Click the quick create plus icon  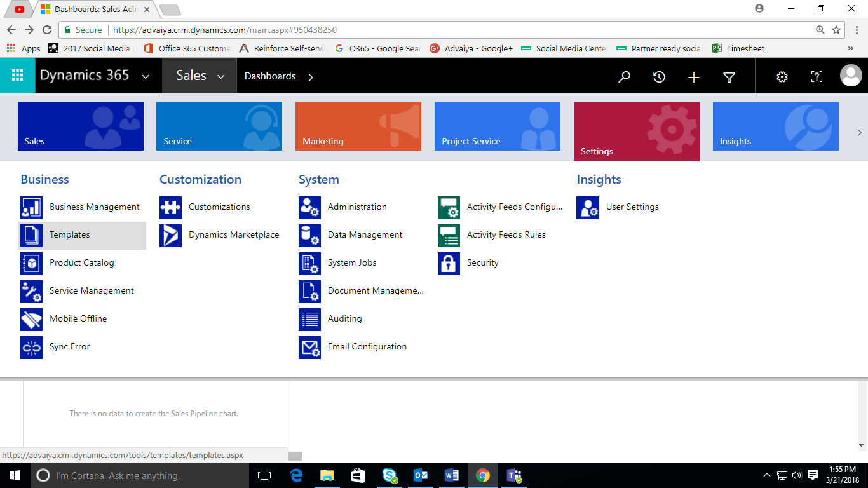pos(694,77)
